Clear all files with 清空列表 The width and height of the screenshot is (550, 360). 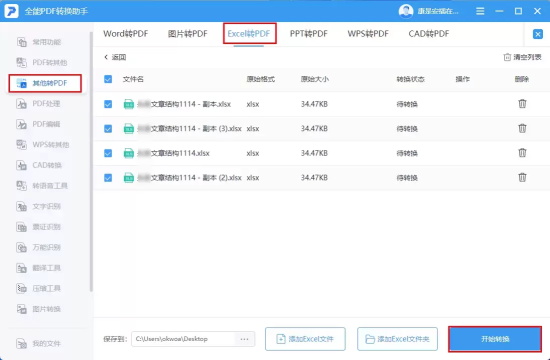coord(523,57)
